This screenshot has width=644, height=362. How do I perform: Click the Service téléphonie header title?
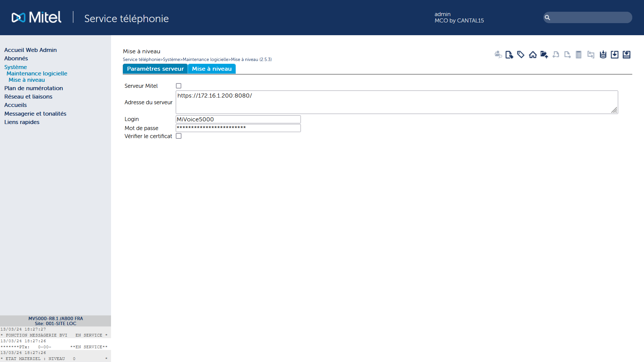[x=126, y=18]
